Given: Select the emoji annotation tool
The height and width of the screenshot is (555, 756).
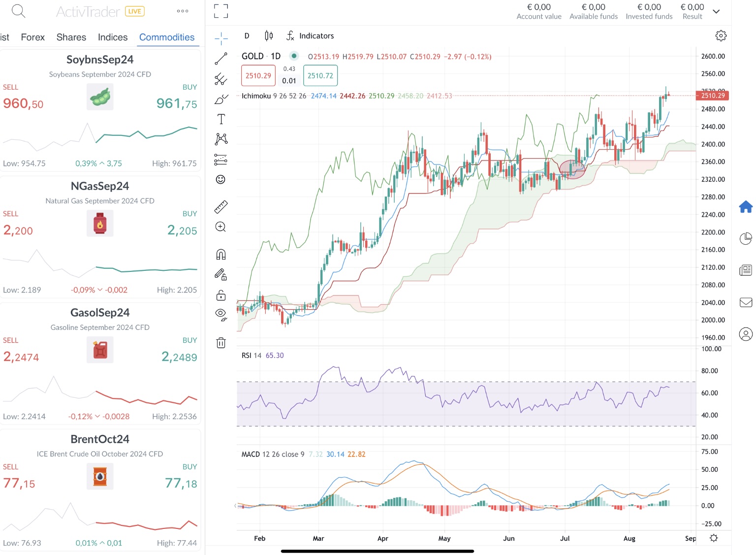Looking at the screenshot, I should (x=220, y=179).
